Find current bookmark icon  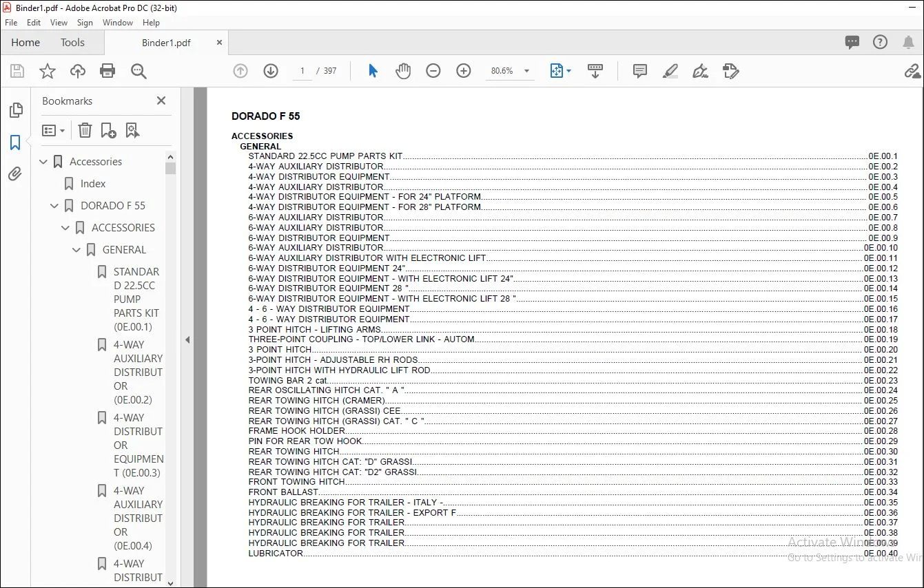[132, 130]
